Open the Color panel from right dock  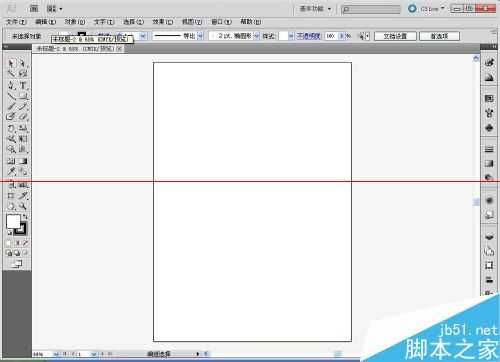[x=489, y=62]
